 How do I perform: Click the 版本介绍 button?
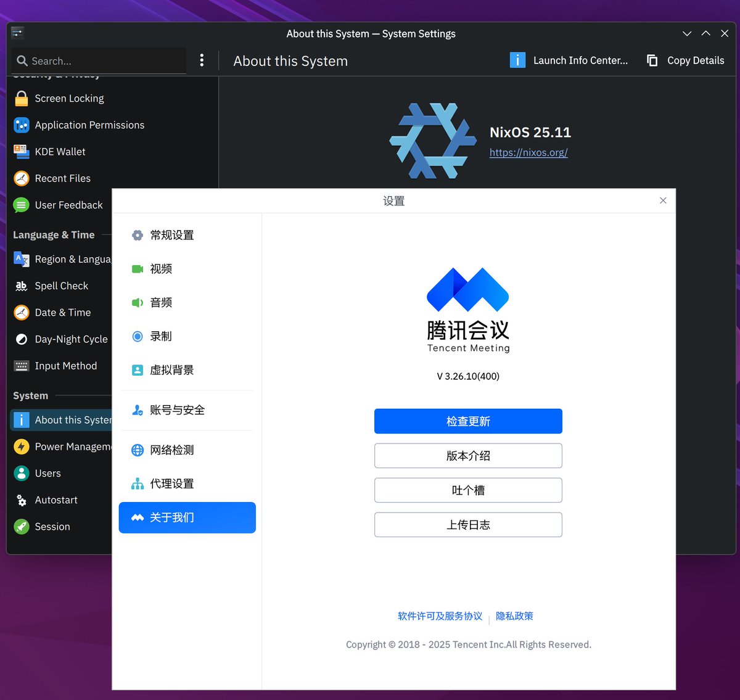point(468,456)
